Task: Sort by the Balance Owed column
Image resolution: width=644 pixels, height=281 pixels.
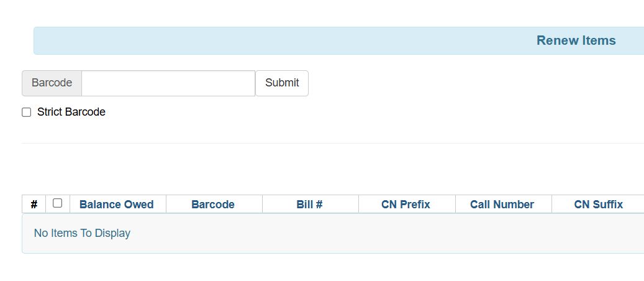Action: (x=116, y=205)
